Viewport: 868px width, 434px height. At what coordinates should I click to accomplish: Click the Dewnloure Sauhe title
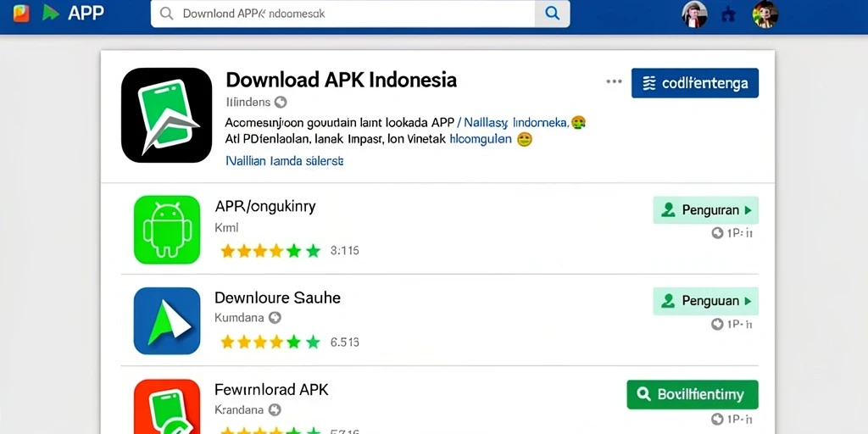tap(277, 298)
